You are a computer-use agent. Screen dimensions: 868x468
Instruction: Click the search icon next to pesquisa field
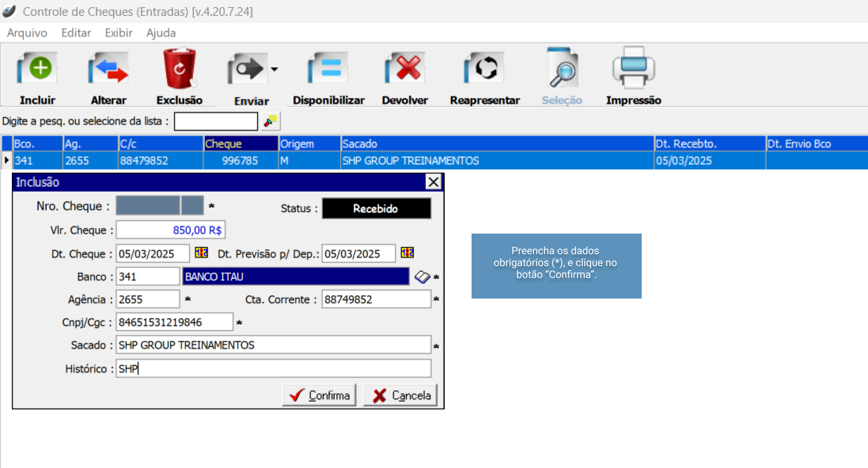[x=271, y=121]
